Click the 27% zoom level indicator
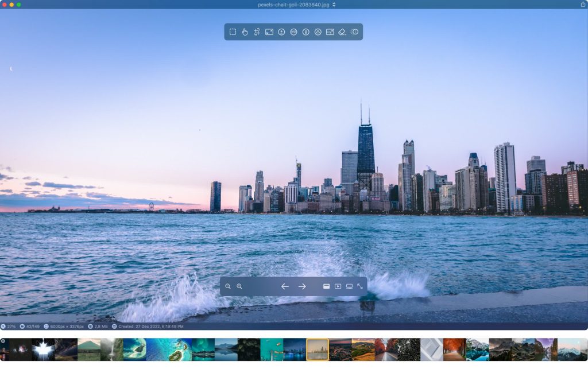 coord(9,327)
